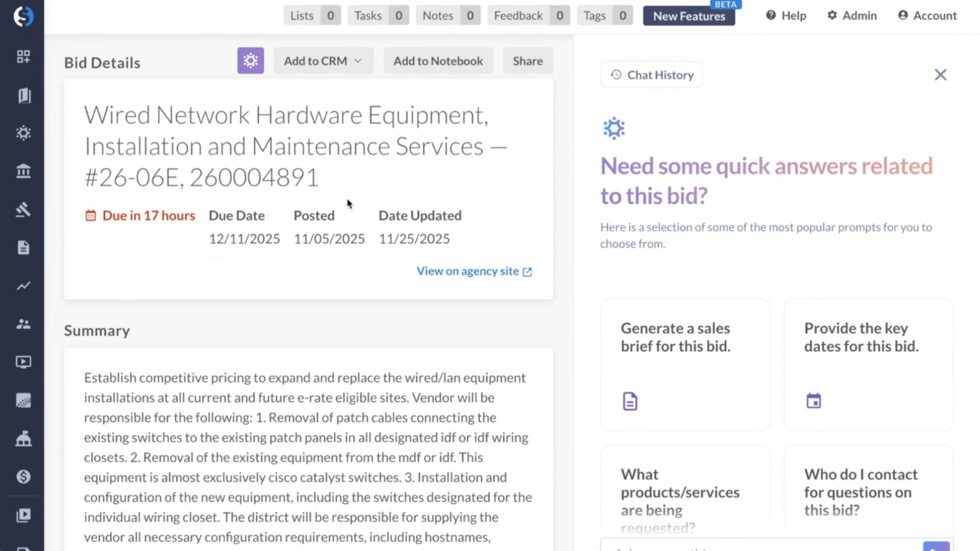Click the sidebar AI sparkle gear icon
Image resolution: width=980 pixels, height=551 pixels.
click(x=23, y=133)
